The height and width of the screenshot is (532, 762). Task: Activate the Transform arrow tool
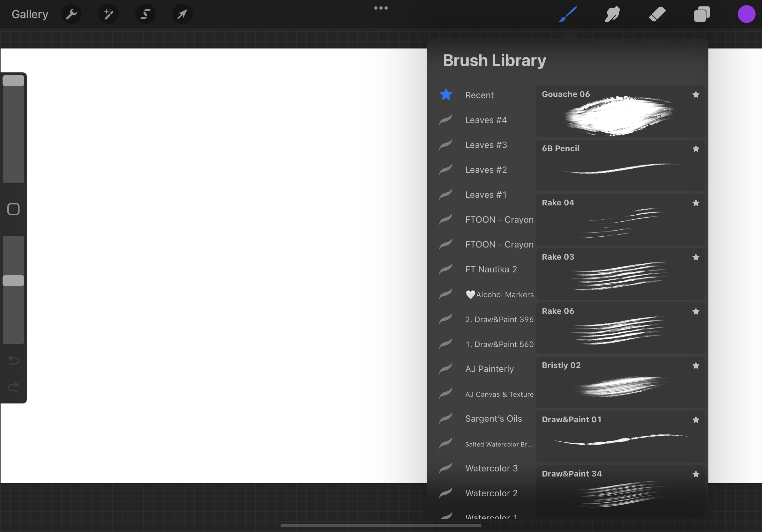(182, 14)
